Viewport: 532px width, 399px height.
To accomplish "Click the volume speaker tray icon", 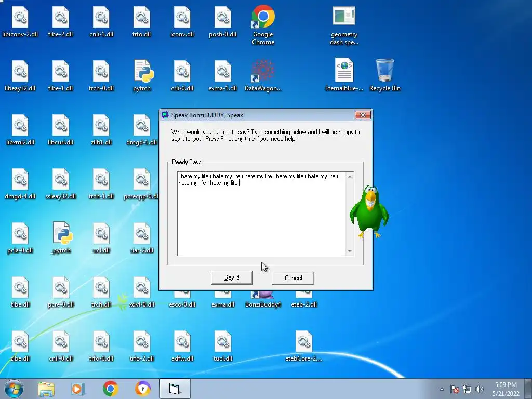I will [x=479, y=389].
